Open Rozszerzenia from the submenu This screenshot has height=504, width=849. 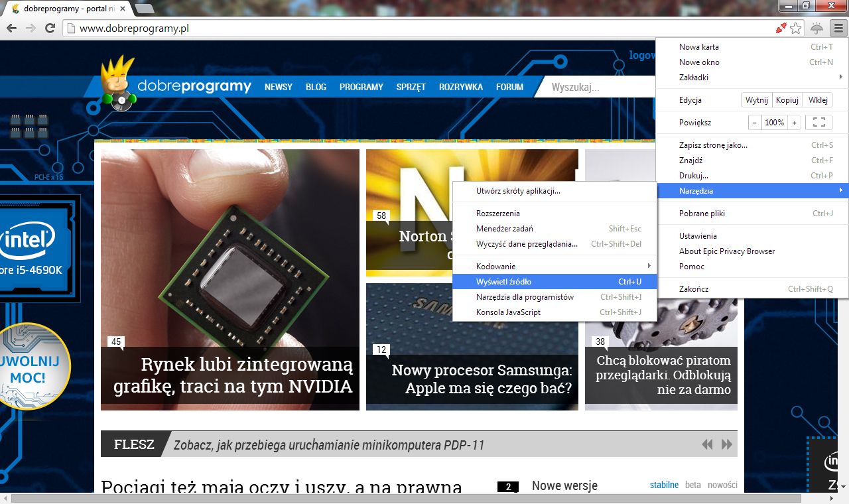555,214
